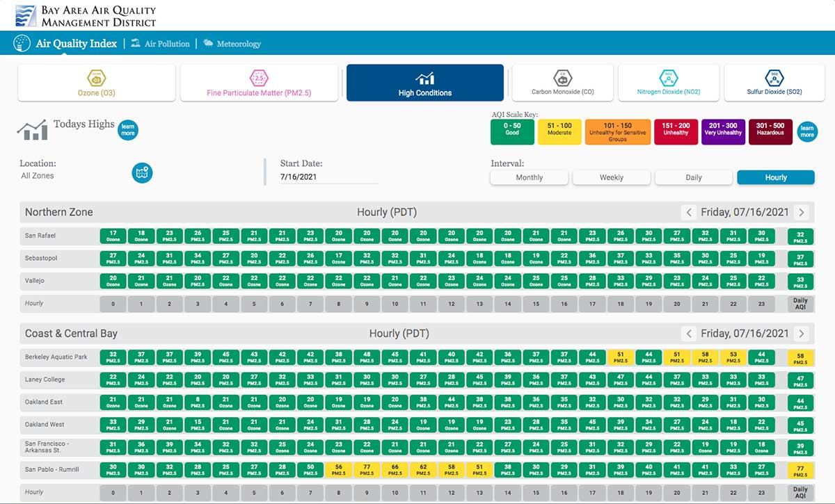Click learn more beside AQI scale key
This screenshot has height=504, width=835.
click(806, 131)
